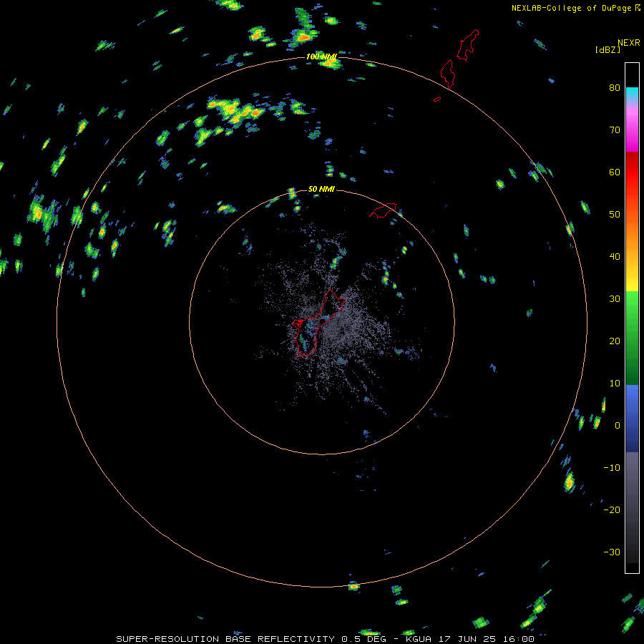Click the -30 value on dBZ scale

612,552
